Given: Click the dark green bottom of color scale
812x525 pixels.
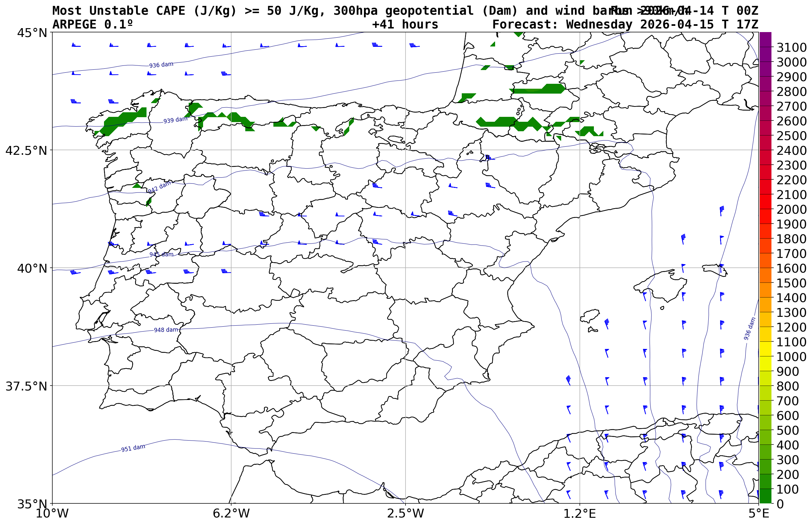Looking at the screenshot, I should coord(765,497).
